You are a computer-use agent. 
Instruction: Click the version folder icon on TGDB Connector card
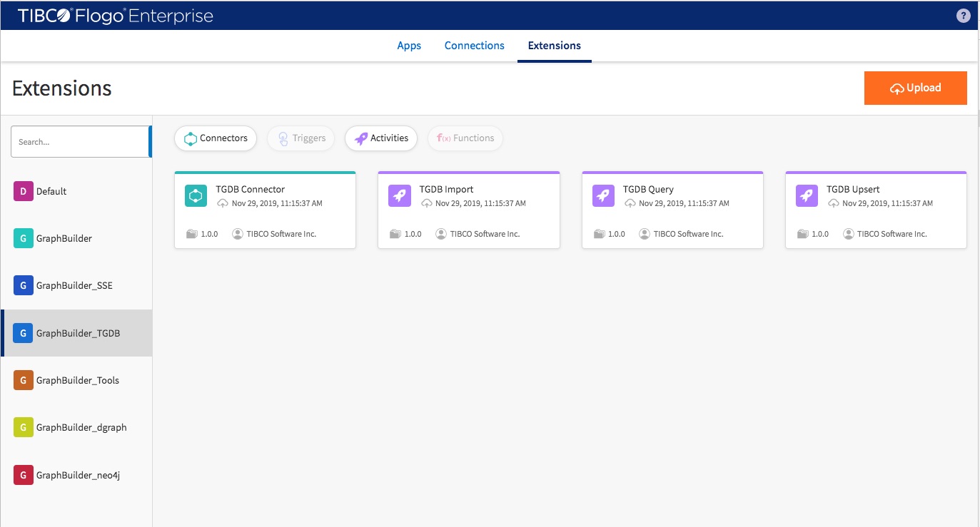pos(191,234)
